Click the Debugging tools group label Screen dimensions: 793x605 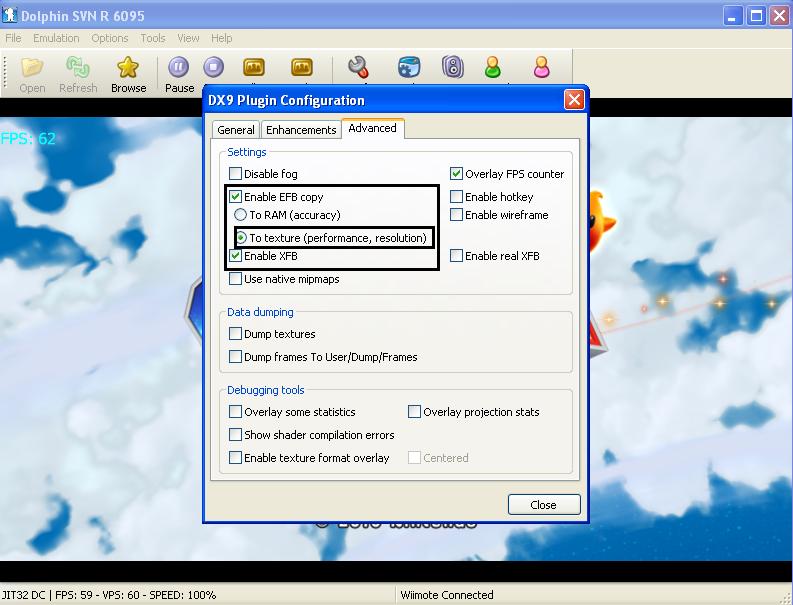pos(266,390)
